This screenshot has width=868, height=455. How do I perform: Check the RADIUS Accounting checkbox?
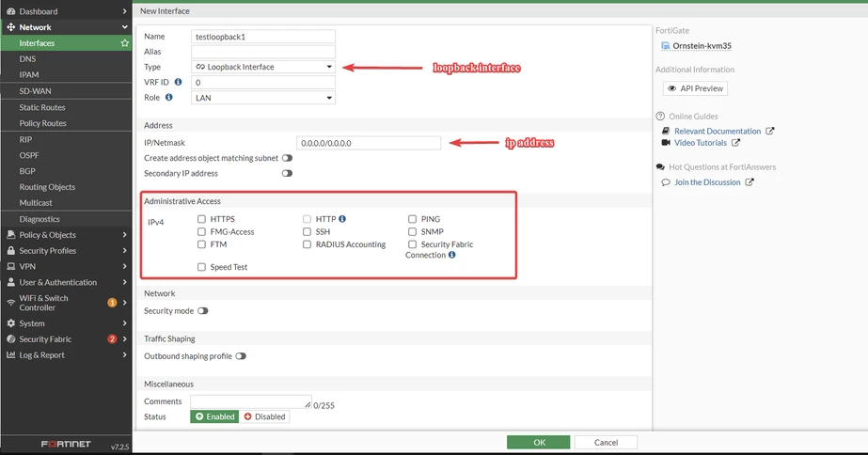click(x=307, y=244)
